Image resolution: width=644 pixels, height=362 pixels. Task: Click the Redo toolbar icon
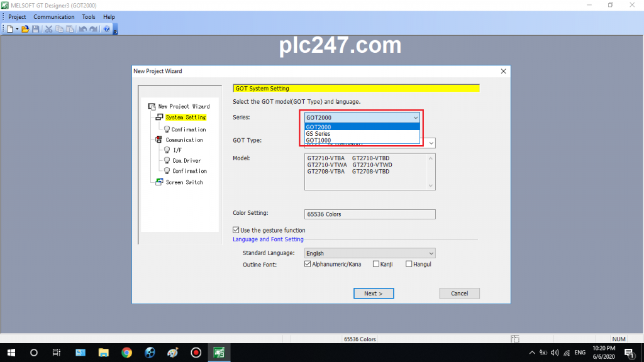pyautogui.click(x=94, y=29)
